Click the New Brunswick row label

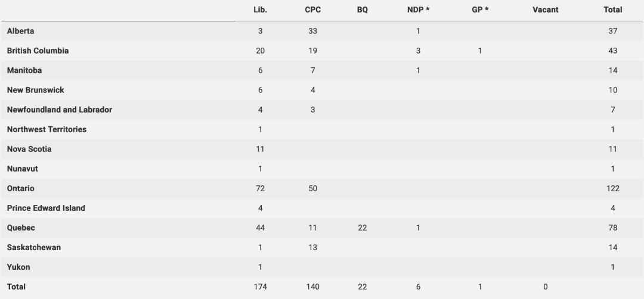[x=36, y=90]
